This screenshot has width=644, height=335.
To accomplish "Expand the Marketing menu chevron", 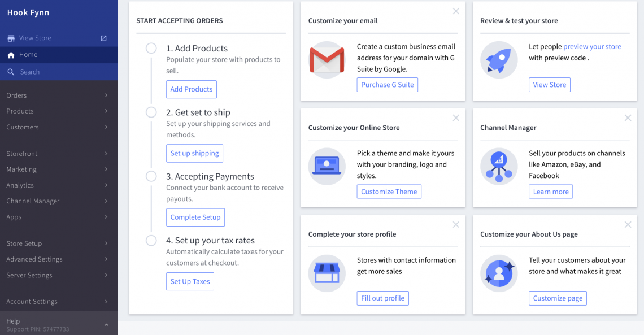I will [x=106, y=169].
